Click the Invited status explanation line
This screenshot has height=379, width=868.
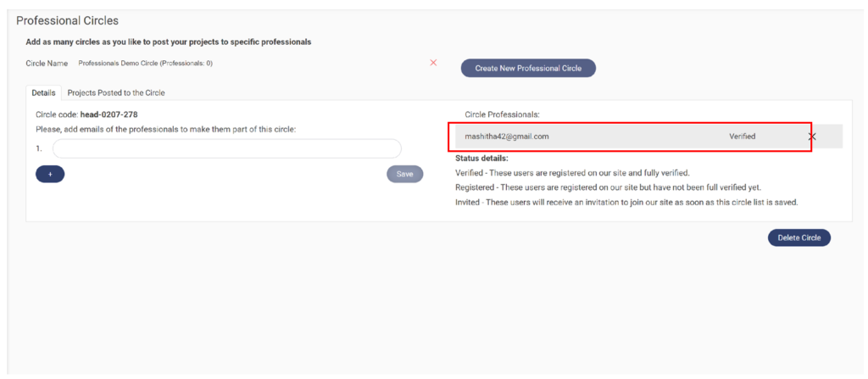coord(626,202)
